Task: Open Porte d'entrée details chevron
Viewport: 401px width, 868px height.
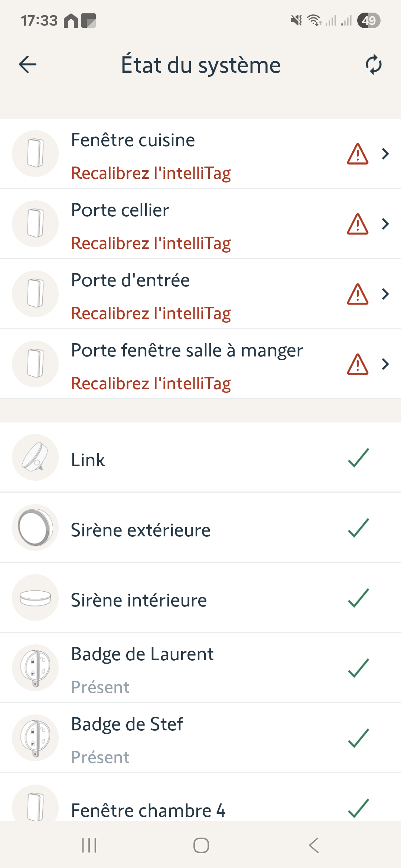Action: tap(385, 294)
